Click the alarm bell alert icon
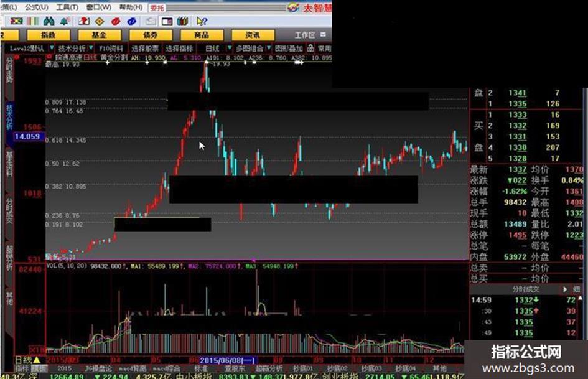This screenshot has height=379, width=588. click(x=65, y=21)
